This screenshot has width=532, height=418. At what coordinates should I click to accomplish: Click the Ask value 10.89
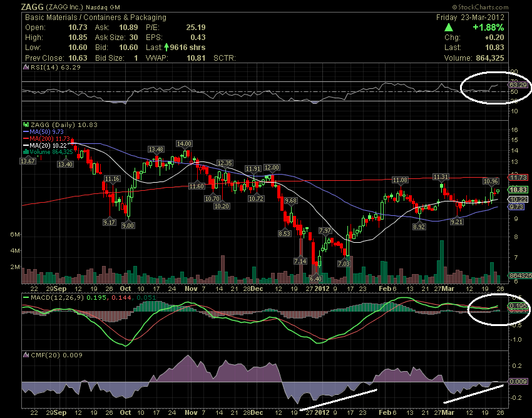pos(128,28)
